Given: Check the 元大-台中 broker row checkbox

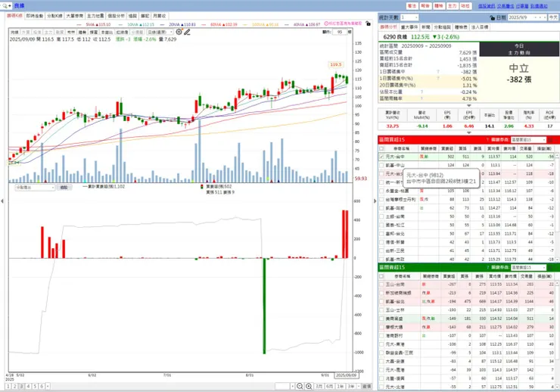Looking at the screenshot, I should [x=381, y=157].
